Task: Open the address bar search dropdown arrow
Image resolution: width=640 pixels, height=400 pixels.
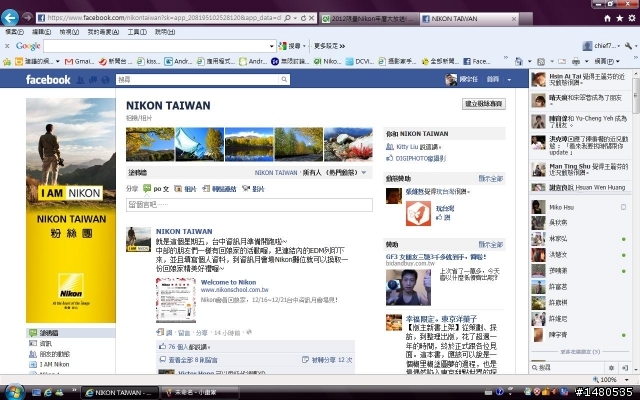Action: click(x=295, y=18)
